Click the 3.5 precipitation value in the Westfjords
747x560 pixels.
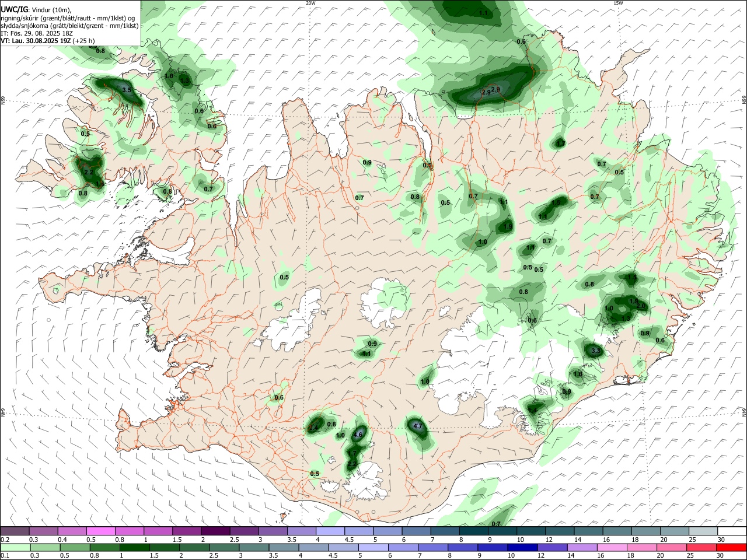point(127,89)
